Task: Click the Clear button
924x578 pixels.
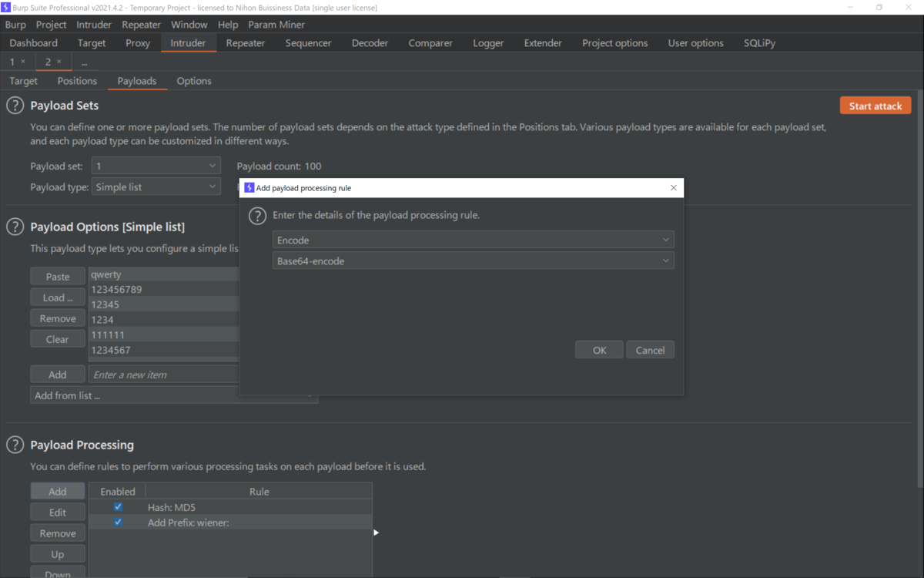Action: click(58, 339)
